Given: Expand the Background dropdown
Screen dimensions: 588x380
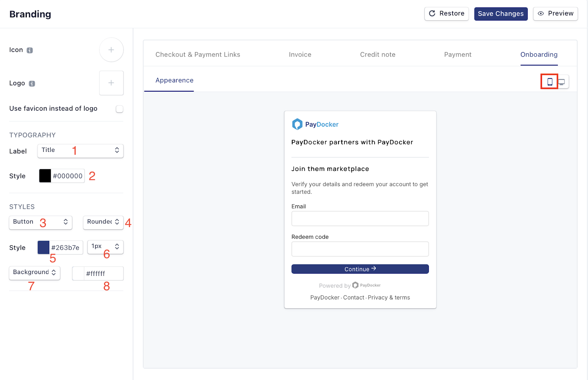Looking at the screenshot, I should click(x=35, y=273).
